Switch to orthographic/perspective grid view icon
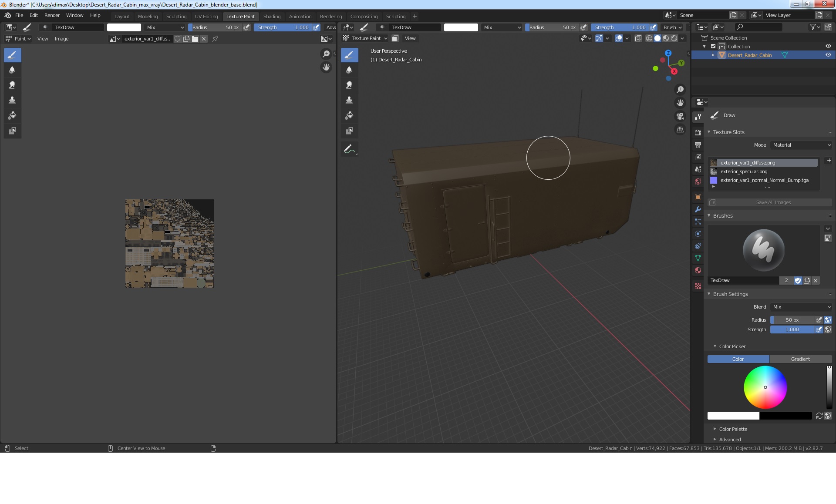Screen dimensions: 836x504 tap(680, 130)
